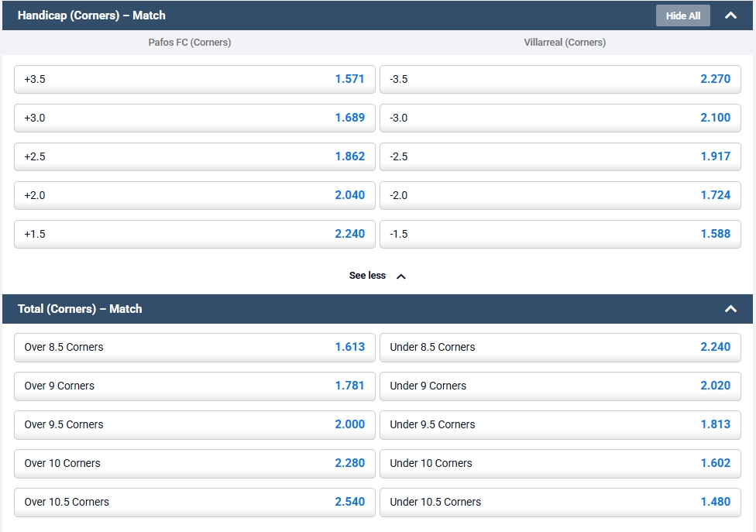The image size is (756, 532).
Task: Click See less to collapse the handicap lines
Action: tap(377, 276)
